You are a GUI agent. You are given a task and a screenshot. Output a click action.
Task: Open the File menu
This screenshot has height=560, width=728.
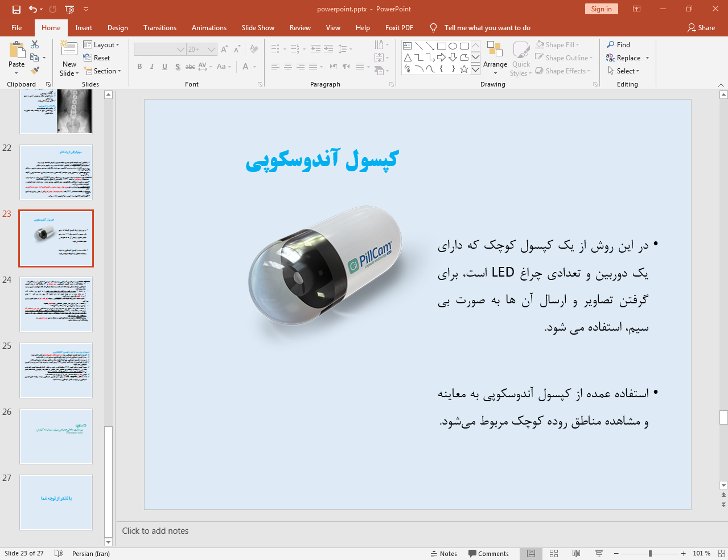17,28
